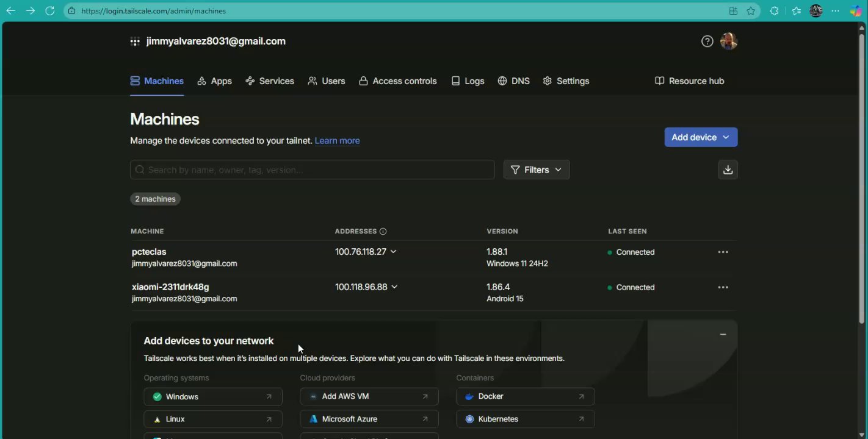Open the help question mark icon
This screenshot has width=868, height=439.
[x=707, y=41]
